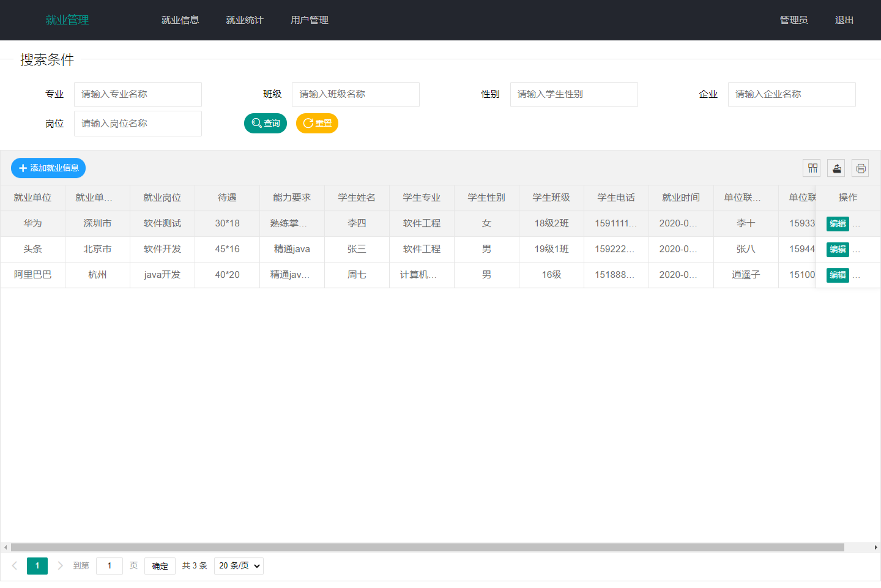Click left arrow of horizontal scrollbar
This screenshot has width=881, height=588.
tap(6, 548)
